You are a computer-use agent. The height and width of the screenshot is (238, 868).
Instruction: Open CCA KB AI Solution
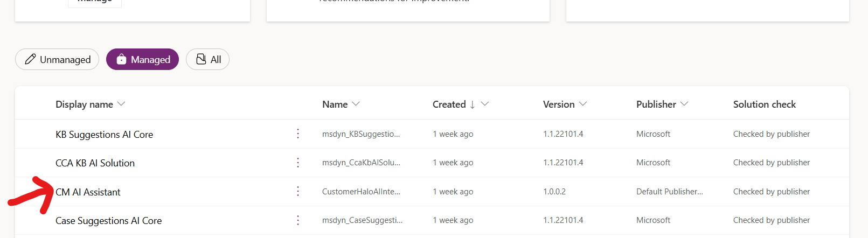[x=95, y=163]
